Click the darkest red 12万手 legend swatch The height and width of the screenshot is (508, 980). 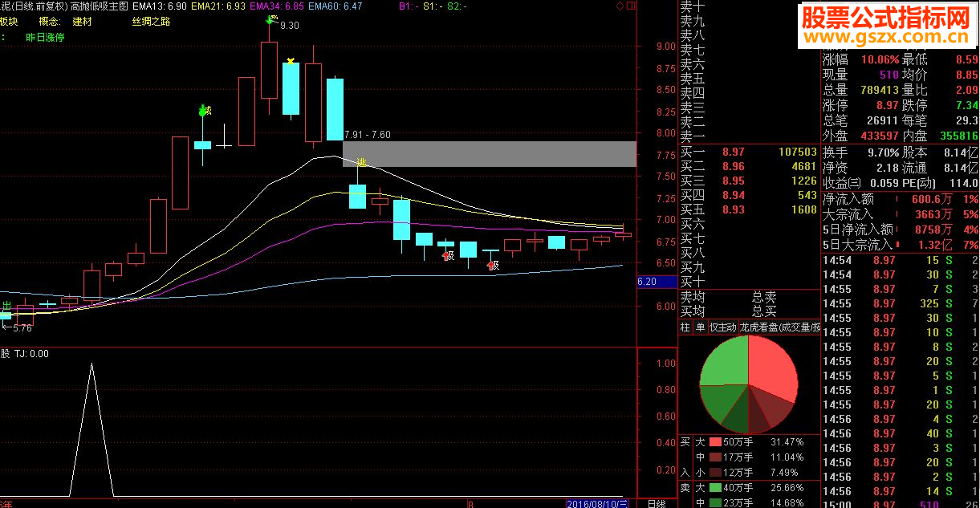(x=715, y=472)
